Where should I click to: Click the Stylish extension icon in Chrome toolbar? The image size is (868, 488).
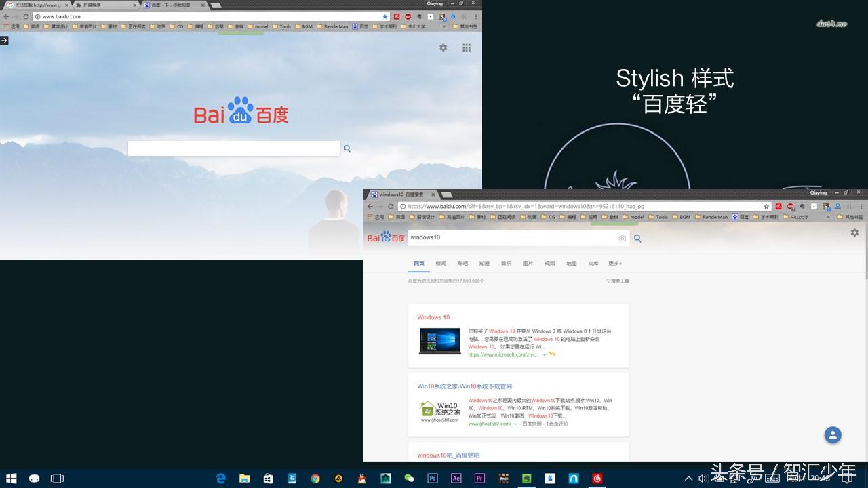[825, 206]
